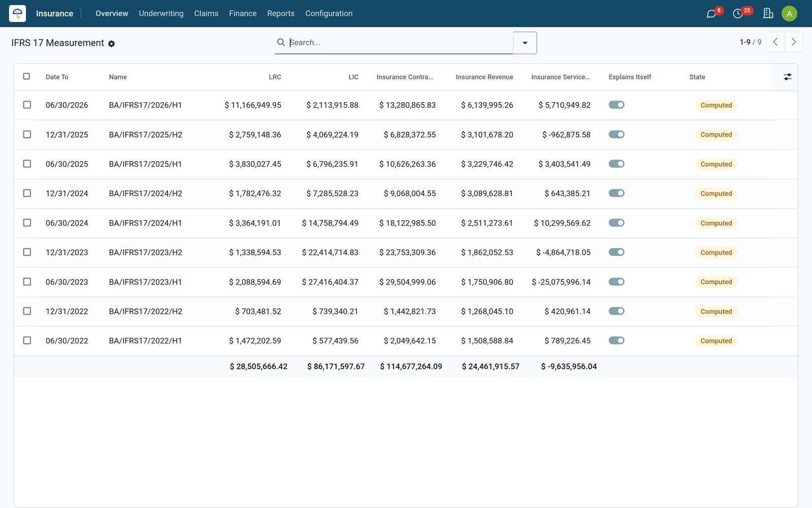Image resolution: width=812 pixels, height=508 pixels.
Task: Sort by the State column header
Action: (697, 77)
